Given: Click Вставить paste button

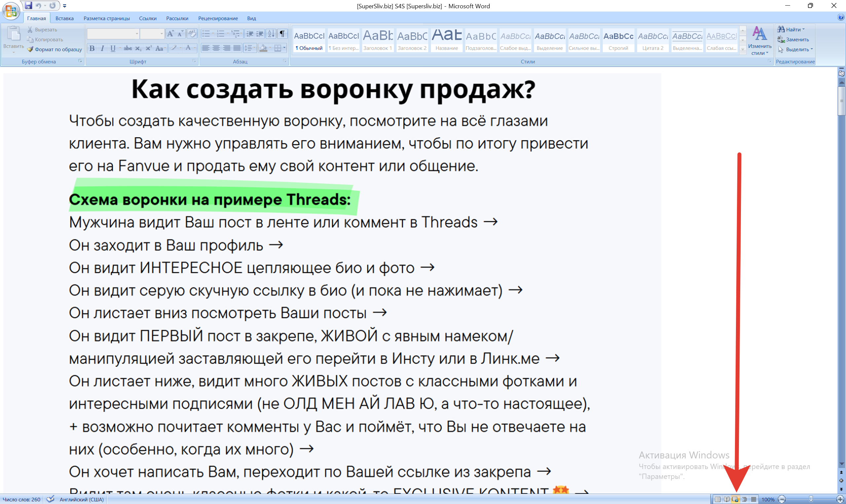Looking at the screenshot, I should click(x=14, y=40).
